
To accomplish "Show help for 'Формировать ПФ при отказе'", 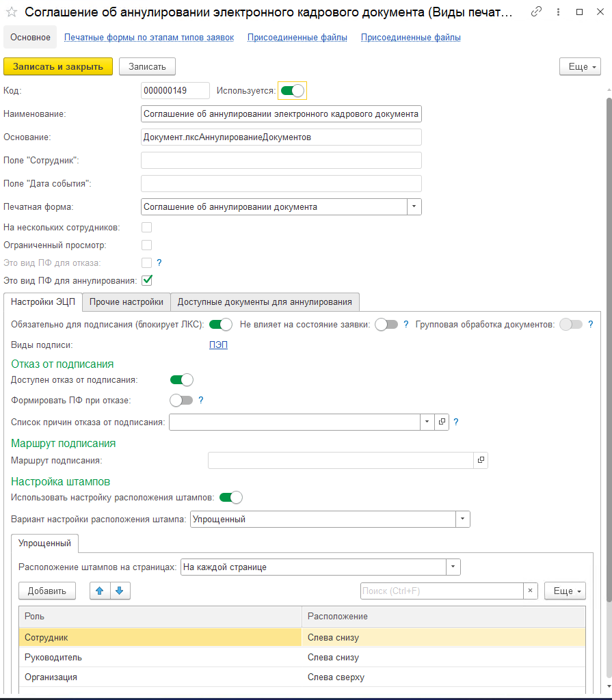I will 201,401.
